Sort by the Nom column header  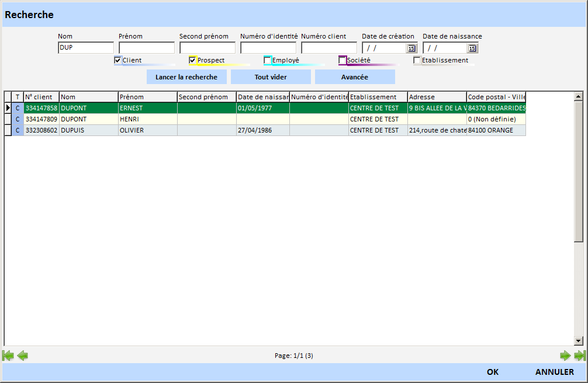click(89, 97)
